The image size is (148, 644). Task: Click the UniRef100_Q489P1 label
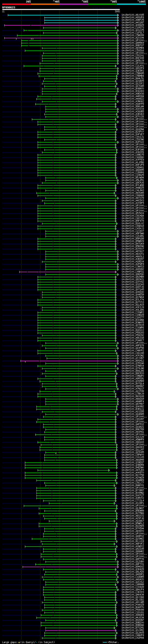click(133, 574)
